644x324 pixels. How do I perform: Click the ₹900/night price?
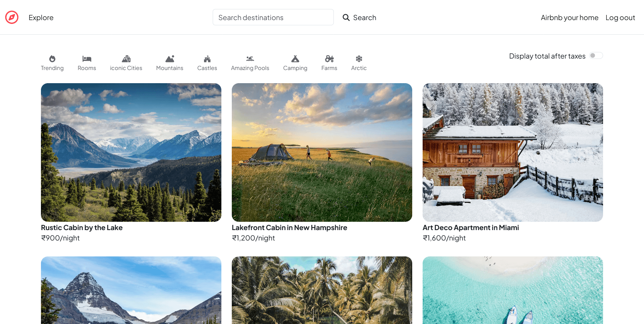[x=60, y=238]
